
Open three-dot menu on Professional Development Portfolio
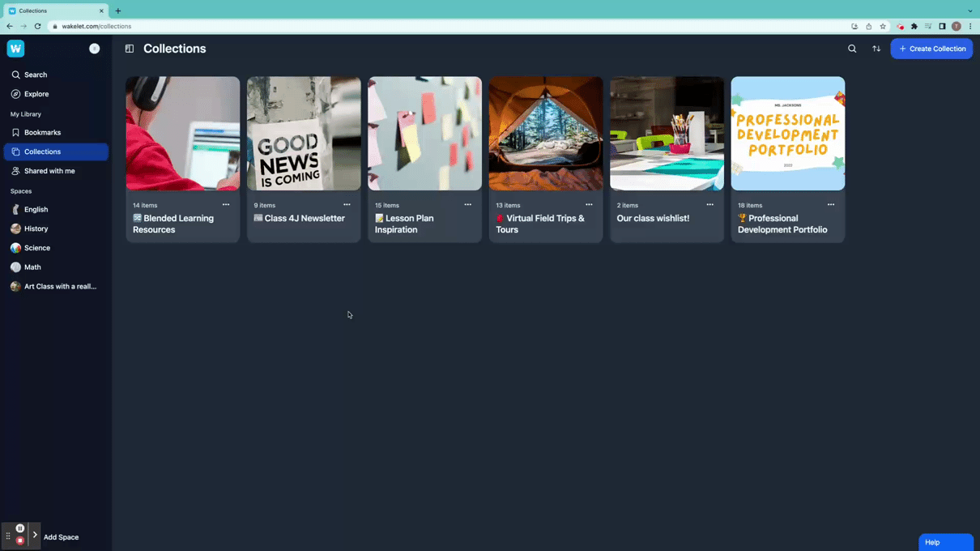point(830,205)
